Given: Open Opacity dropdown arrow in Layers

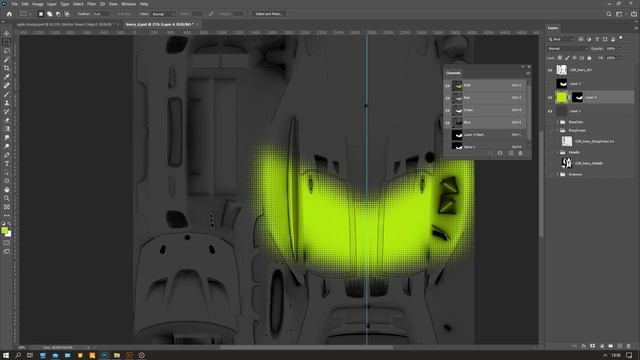Looking at the screenshot, I should 619,49.
